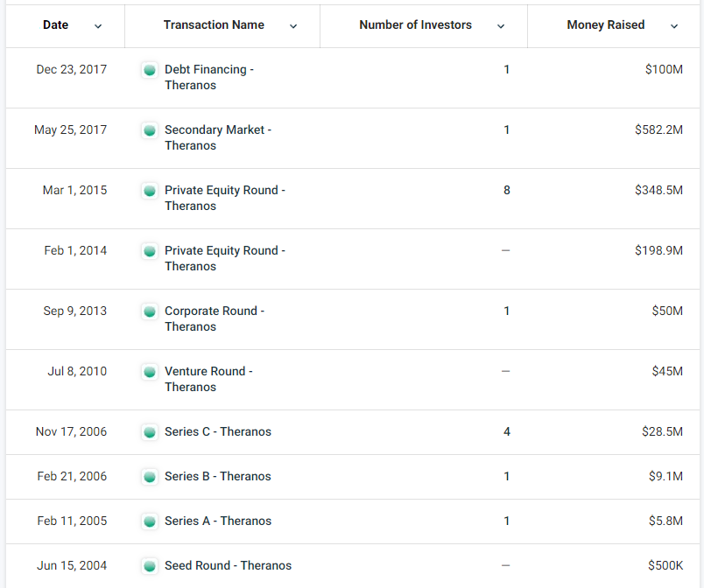Open the Corporate Round - Theranos transaction
This screenshot has height=588, width=704.
point(215,318)
